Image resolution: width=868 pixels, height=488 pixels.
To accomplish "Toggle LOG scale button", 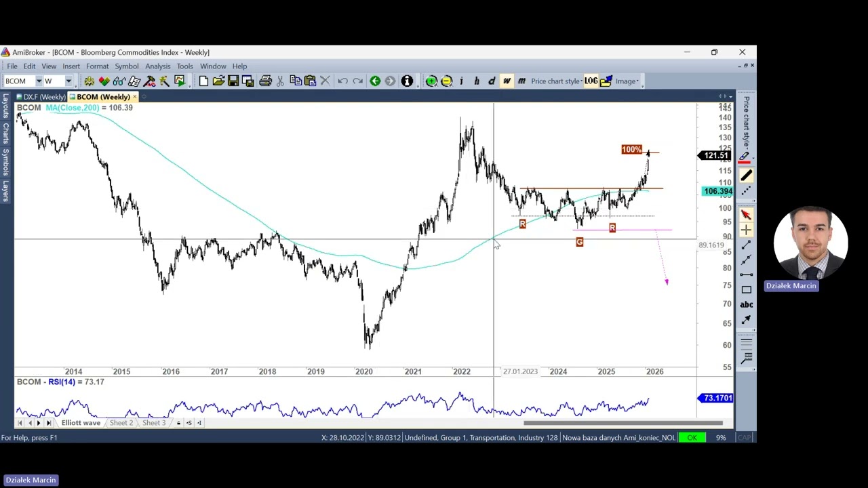I will click(591, 81).
